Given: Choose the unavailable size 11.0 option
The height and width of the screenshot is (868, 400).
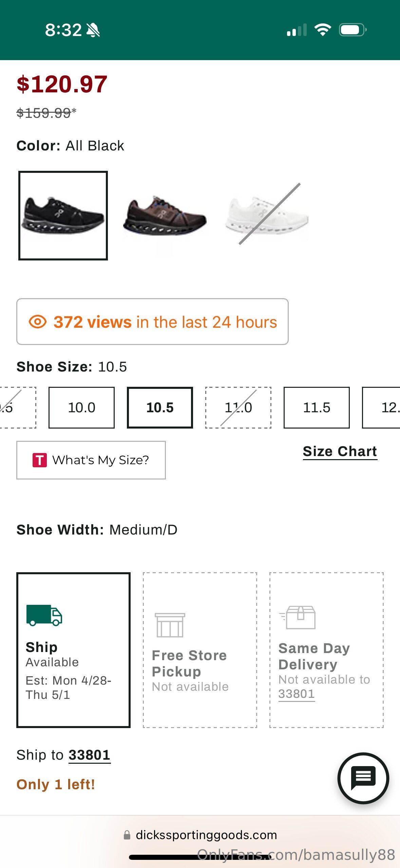Looking at the screenshot, I should (238, 408).
